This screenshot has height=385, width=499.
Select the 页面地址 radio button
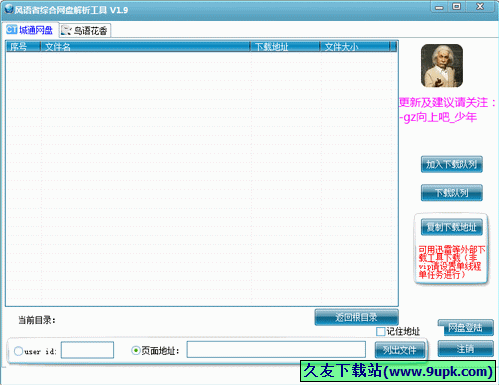point(136,350)
